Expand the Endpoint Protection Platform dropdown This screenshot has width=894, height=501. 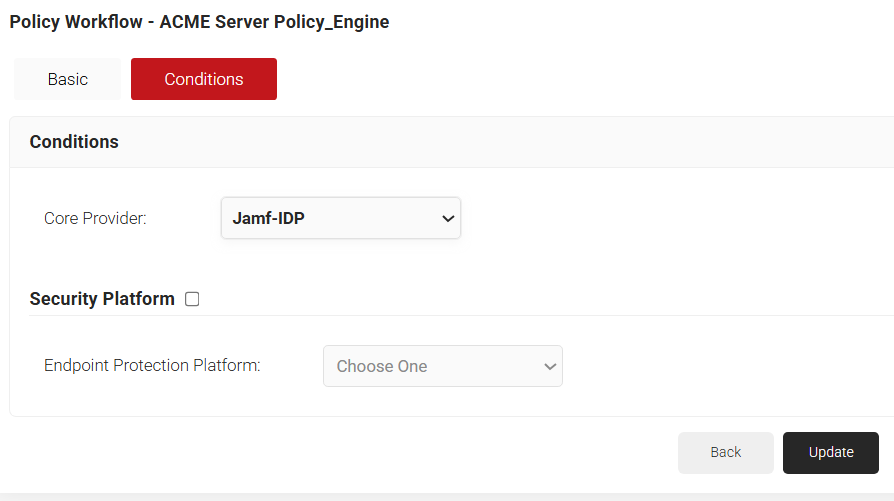pyautogui.click(x=442, y=366)
